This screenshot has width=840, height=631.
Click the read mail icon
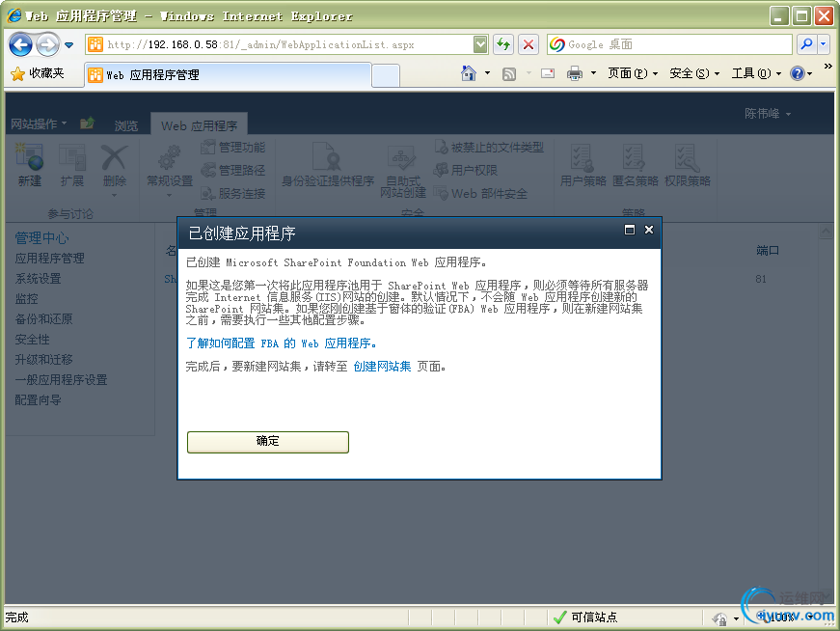(x=548, y=73)
